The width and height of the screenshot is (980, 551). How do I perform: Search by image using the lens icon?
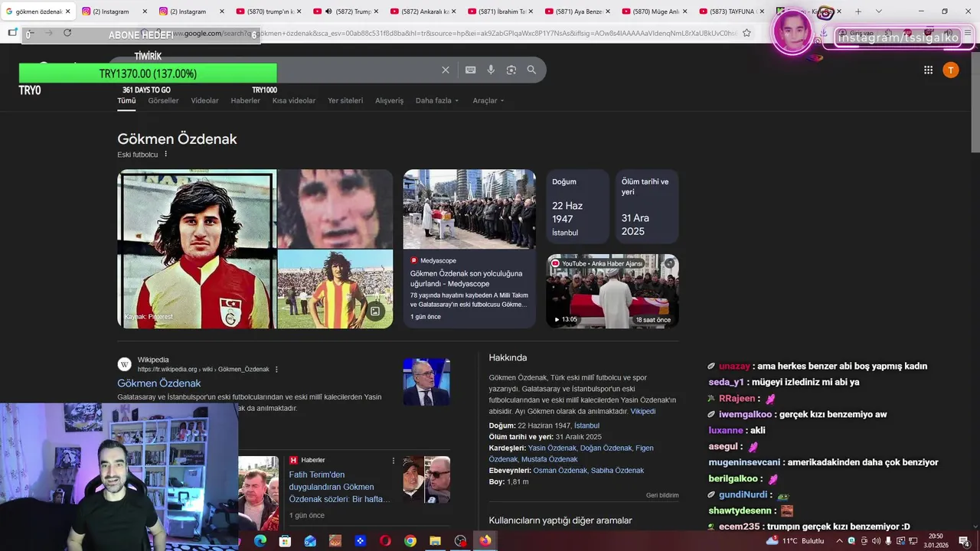point(511,70)
